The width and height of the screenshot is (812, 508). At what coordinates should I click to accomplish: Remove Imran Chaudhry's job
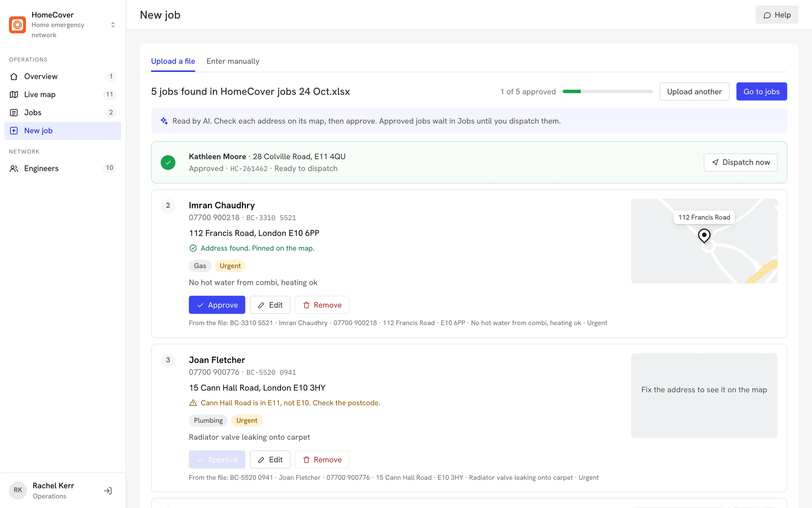(x=322, y=305)
